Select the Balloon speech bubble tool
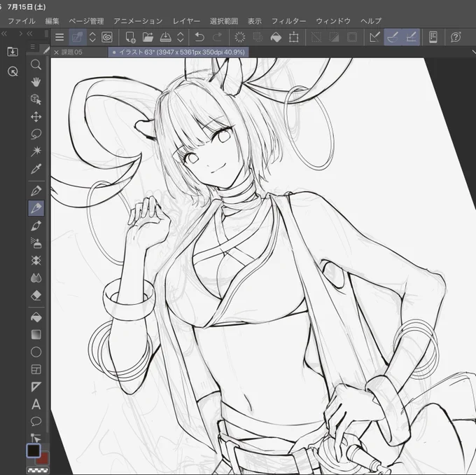The image size is (476, 475). [36, 421]
